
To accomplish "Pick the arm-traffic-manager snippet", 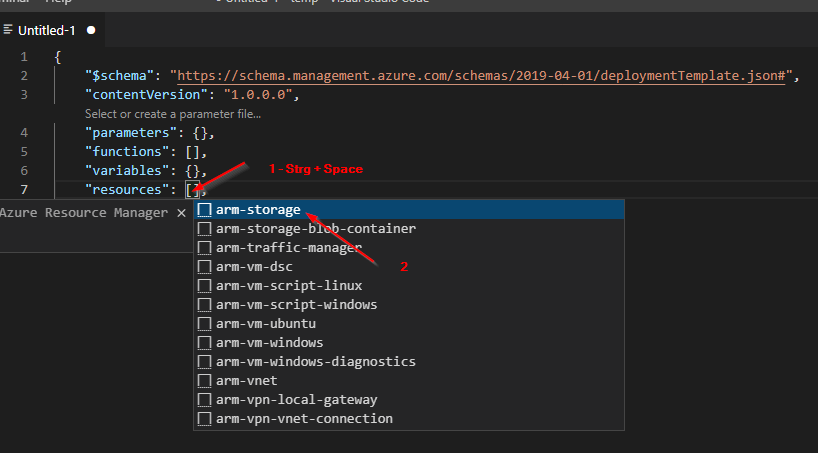I will pyautogui.click(x=409, y=247).
